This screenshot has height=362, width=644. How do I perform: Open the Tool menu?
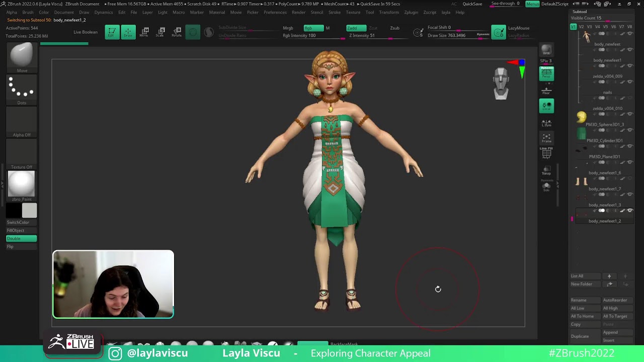370,12
